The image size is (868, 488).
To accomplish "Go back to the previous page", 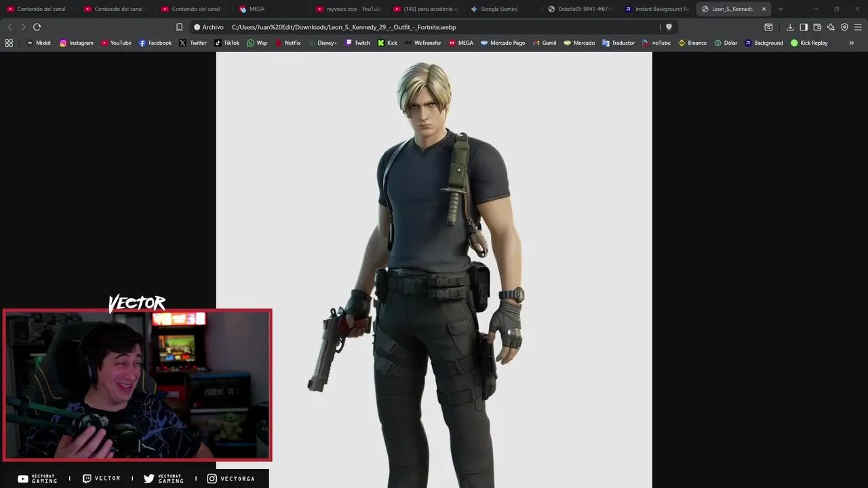I will [x=9, y=27].
